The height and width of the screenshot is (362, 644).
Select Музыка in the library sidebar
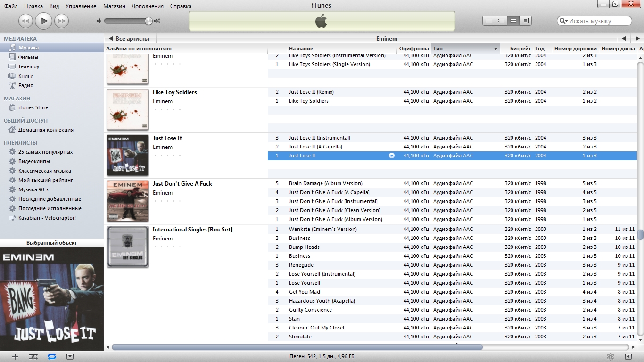[52, 48]
